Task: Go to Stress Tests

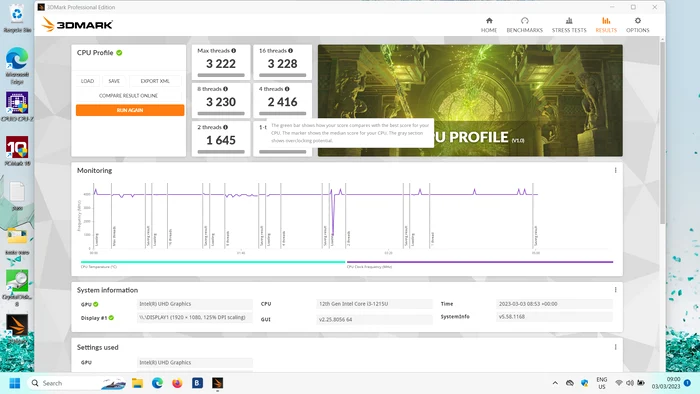Action: 569,25
